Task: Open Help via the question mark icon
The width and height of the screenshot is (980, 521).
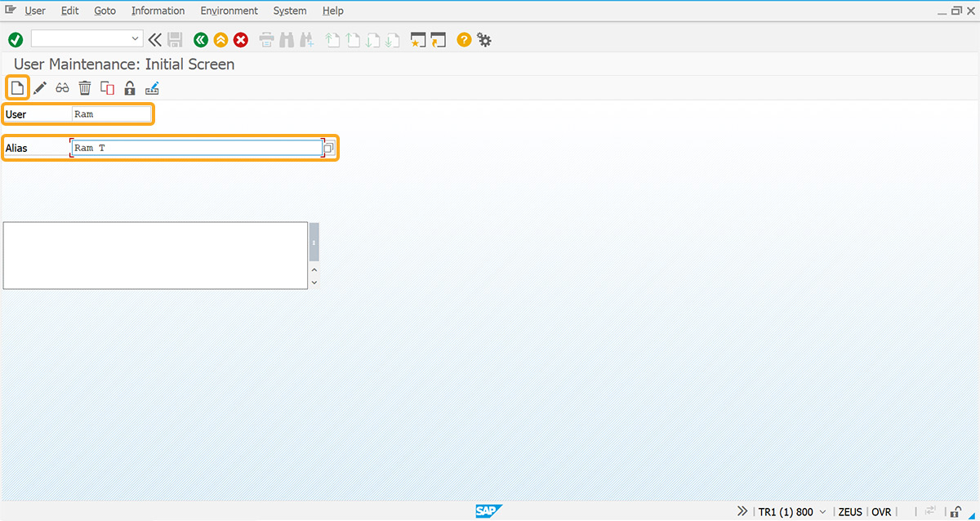Action: (464, 39)
